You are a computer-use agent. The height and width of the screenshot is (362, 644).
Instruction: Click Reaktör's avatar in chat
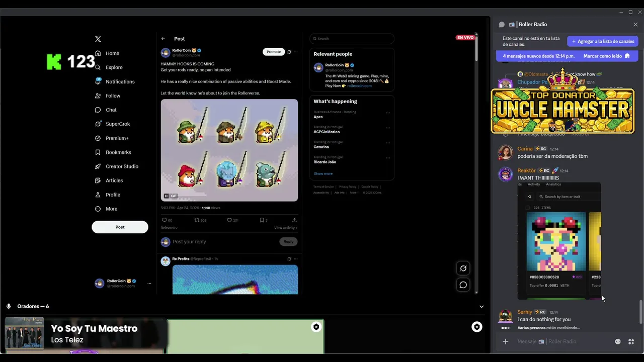point(505,174)
